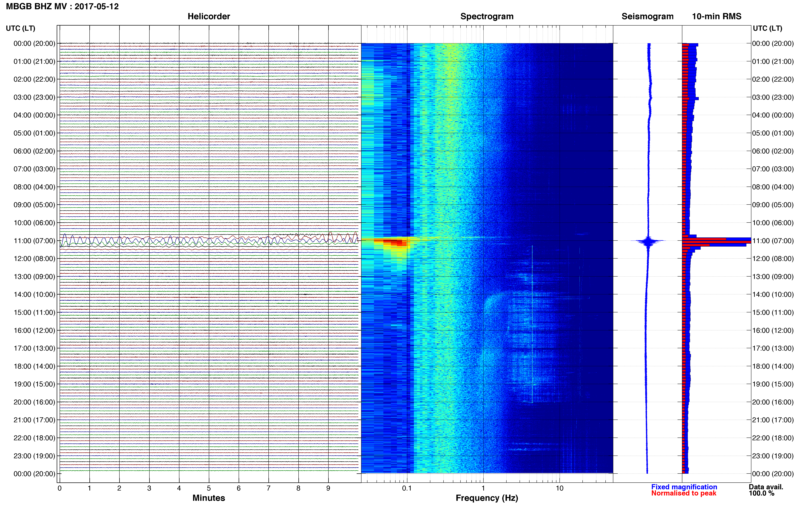Pick left-axis time label 14:00 (10:00)
Image resolution: width=812 pixels, height=508 pixels.
(x=34, y=294)
